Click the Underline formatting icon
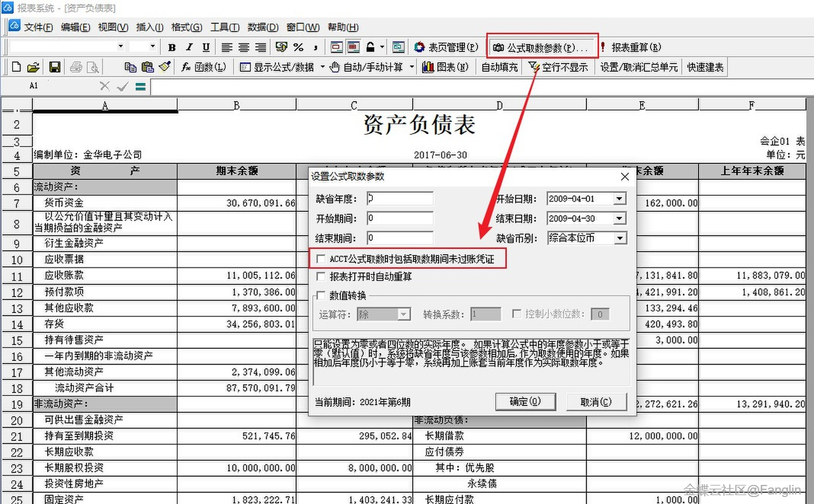 [x=206, y=48]
